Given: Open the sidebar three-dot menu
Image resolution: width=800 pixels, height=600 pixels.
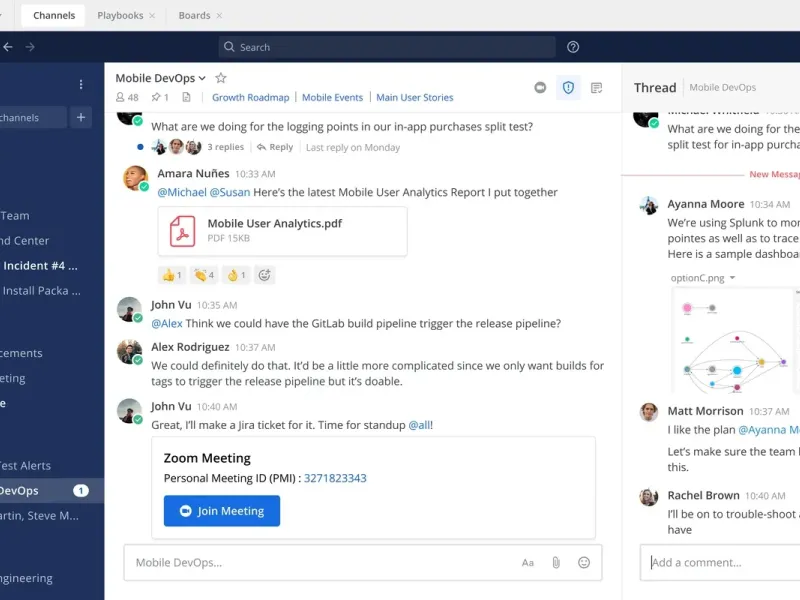Looking at the screenshot, I should (81, 84).
